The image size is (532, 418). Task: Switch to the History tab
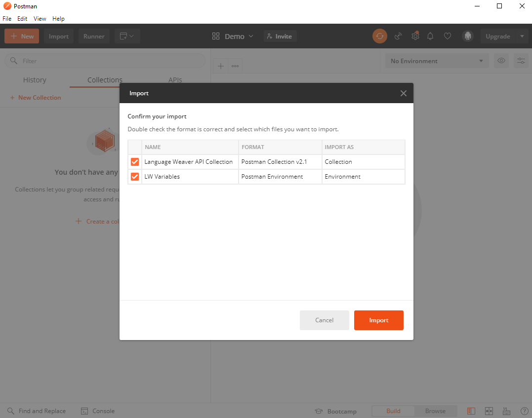coord(35,80)
